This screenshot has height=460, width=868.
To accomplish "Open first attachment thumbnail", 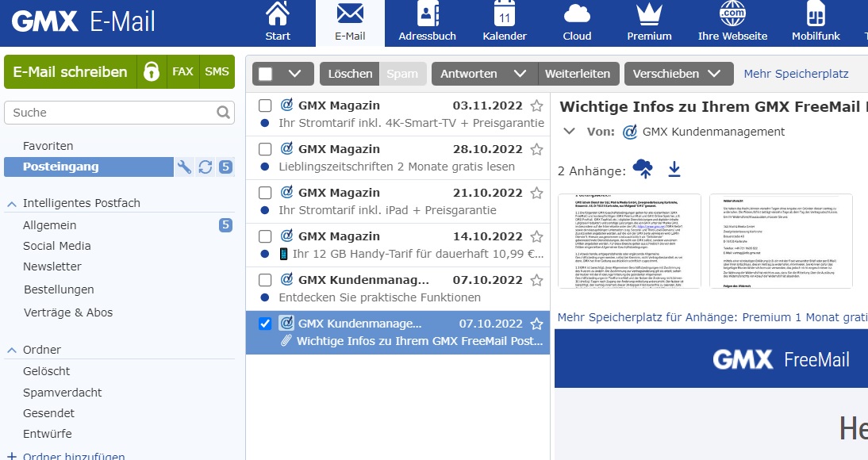I will [629, 241].
